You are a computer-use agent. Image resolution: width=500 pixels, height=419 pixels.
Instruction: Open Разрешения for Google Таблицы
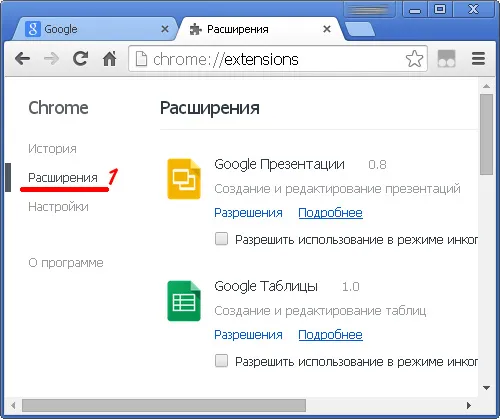248,335
